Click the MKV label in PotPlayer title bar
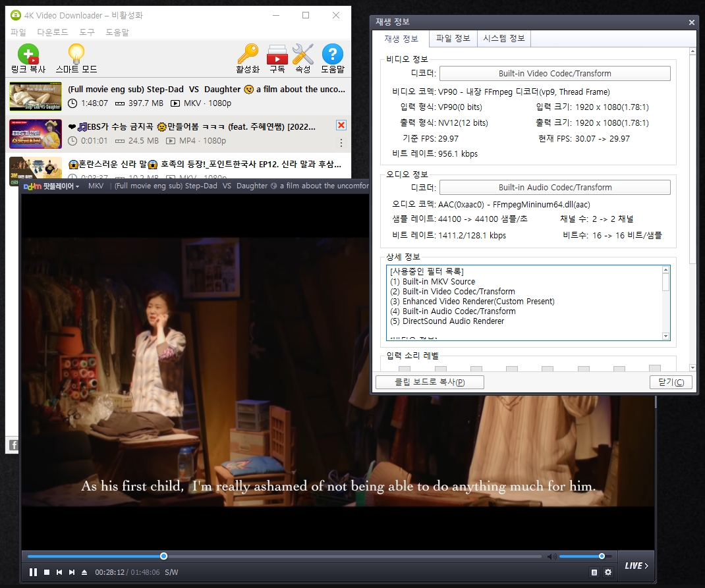 (96, 186)
